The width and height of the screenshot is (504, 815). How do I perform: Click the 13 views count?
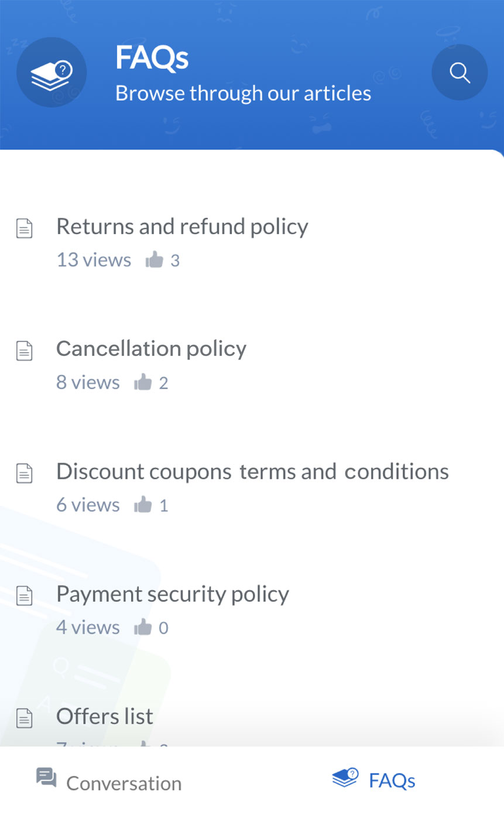pyautogui.click(x=94, y=260)
